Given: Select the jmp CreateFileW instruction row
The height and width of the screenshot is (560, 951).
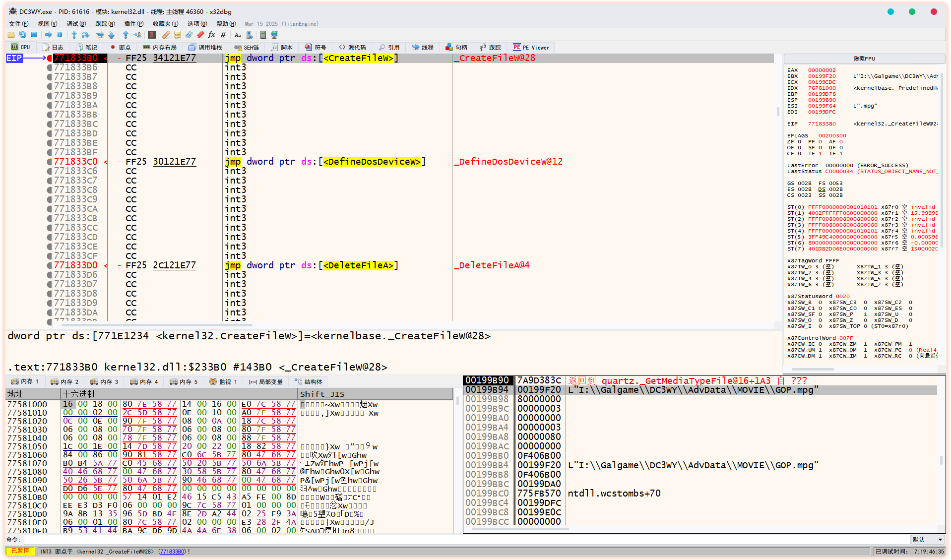Looking at the screenshot, I should (x=414, y=58).
